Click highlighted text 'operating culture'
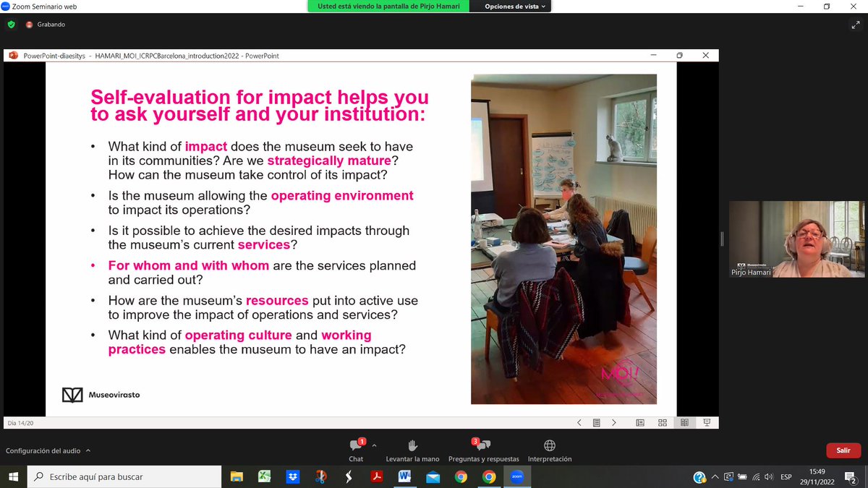This screenshot has height=488, width=868. click(239, 335)
